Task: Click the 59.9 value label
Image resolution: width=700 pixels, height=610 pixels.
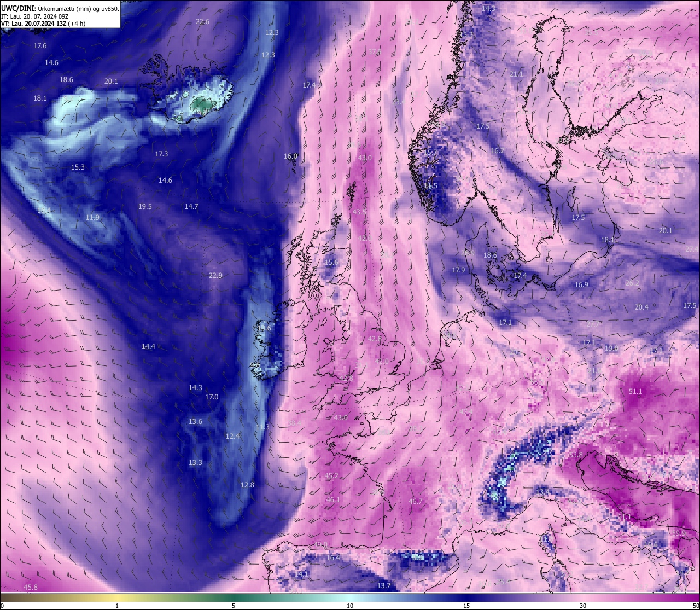Action: coord(679,533)
